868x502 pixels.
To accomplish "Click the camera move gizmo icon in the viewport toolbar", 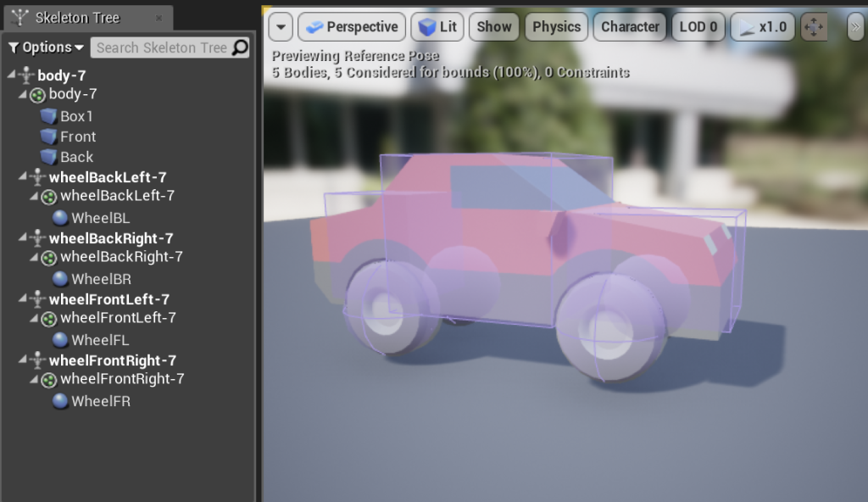I will (814, 27).
